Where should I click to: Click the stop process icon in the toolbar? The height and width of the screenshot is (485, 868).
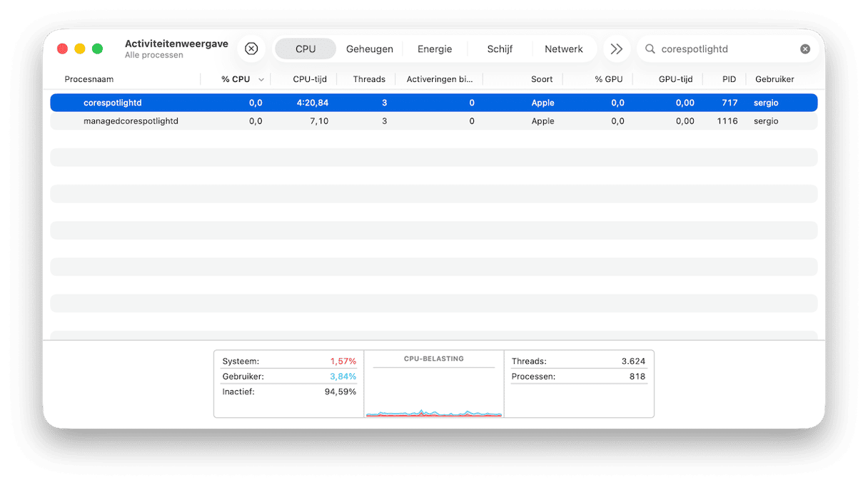(251, 48)
